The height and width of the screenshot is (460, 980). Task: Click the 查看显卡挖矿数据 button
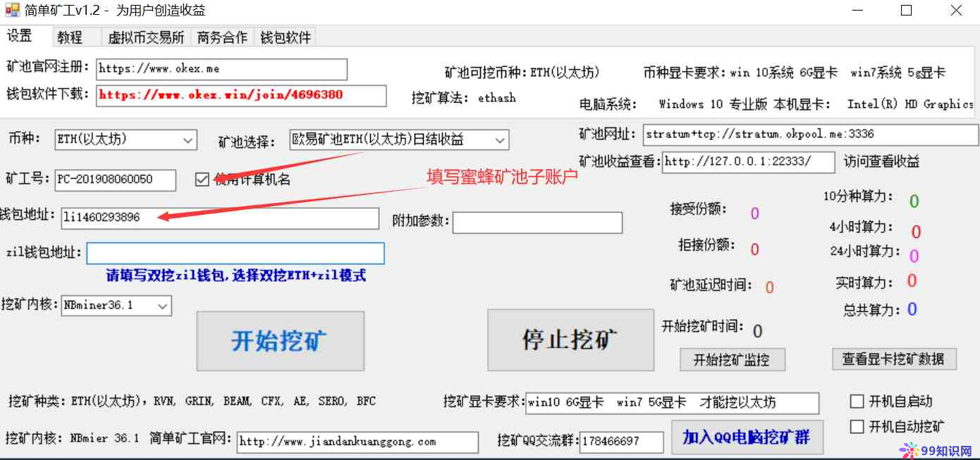[x=894, y=359]
